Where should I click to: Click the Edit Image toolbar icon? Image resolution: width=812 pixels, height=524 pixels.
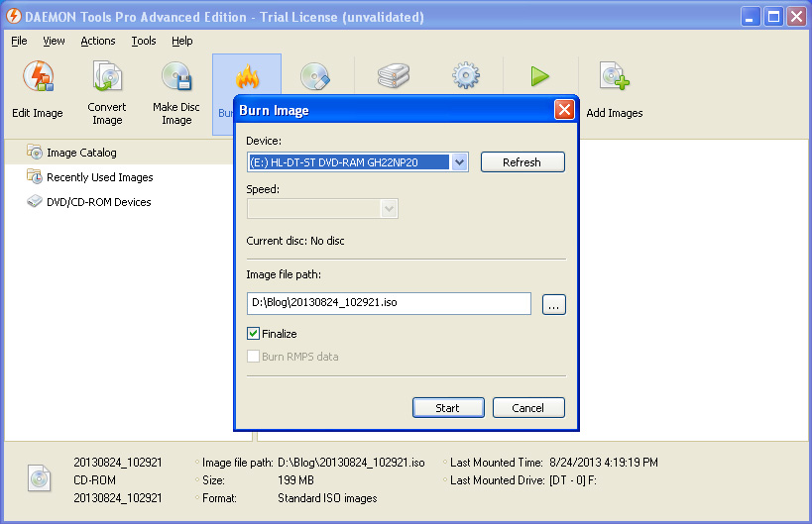pyautogui.click(x=38, y=76)
